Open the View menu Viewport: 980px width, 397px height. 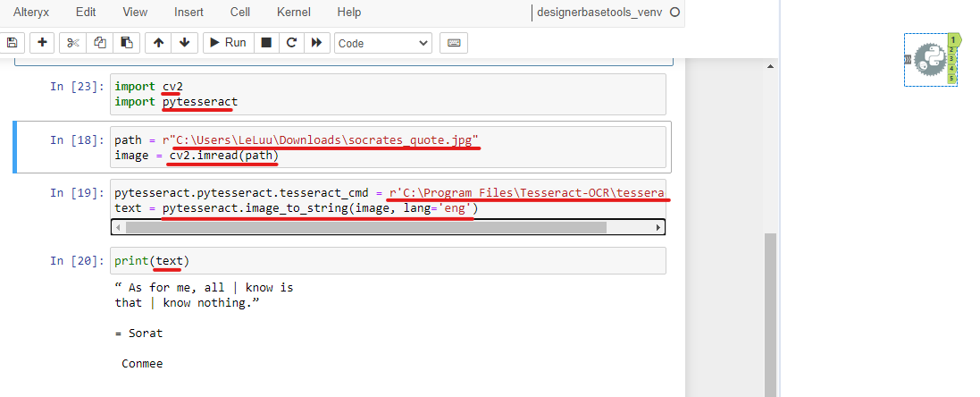pyautogui.click(x=135, y=12)
